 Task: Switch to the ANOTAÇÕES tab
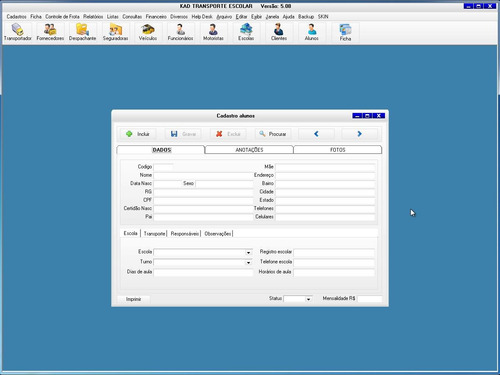pyautogui.click(x=249, y=150)
